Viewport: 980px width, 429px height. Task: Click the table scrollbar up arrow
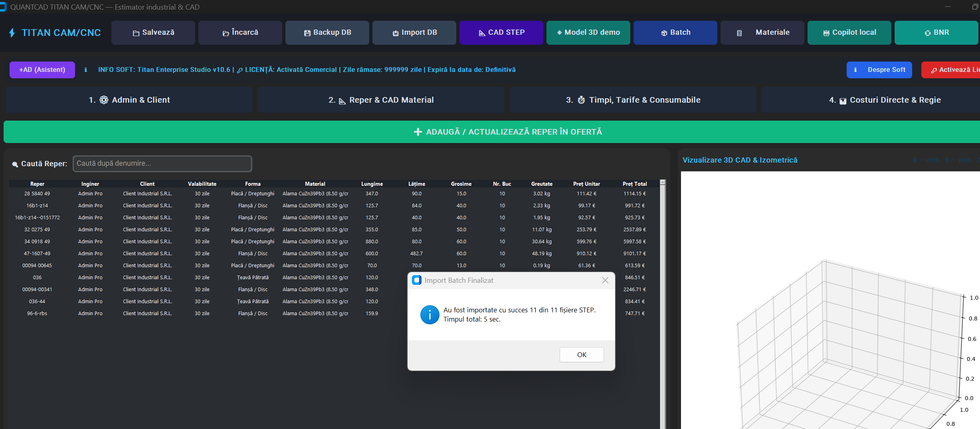pos(663,183)
